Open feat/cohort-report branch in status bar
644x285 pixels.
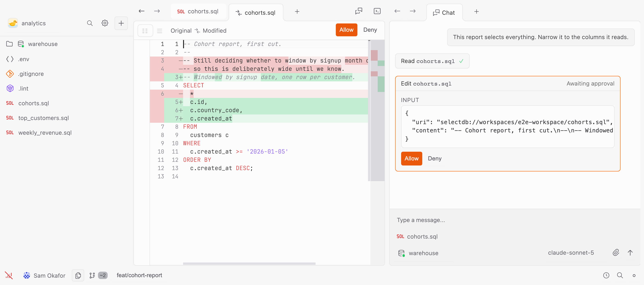(x=139, y=275)
